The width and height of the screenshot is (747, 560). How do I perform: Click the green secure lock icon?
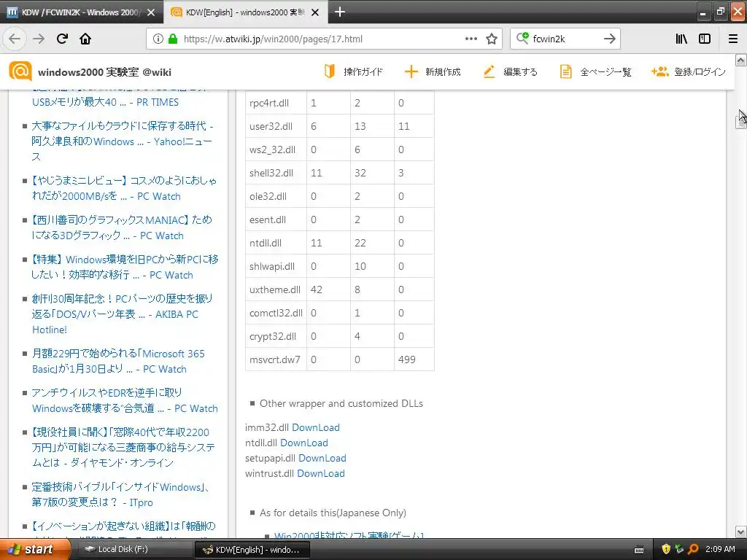[x=173, y=39]
